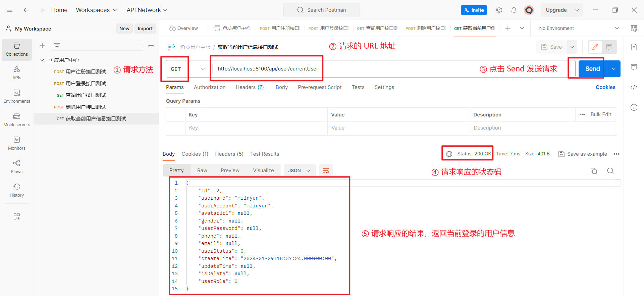Open the Flows sidebar section
Image resolution: width=644 pixels, height=296 pixels.
(x=17, y=167)
